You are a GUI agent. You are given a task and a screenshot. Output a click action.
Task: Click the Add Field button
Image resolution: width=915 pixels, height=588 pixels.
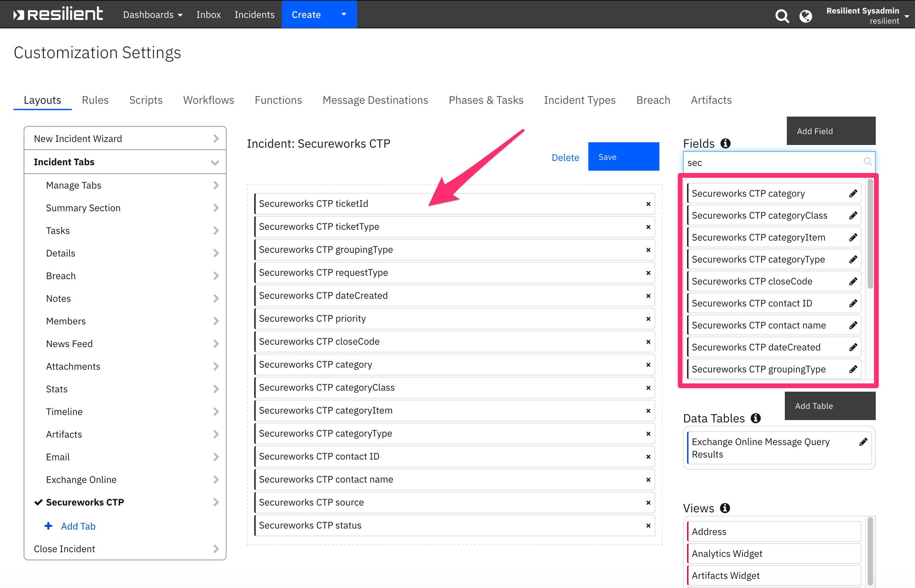[x=831, y=131]
